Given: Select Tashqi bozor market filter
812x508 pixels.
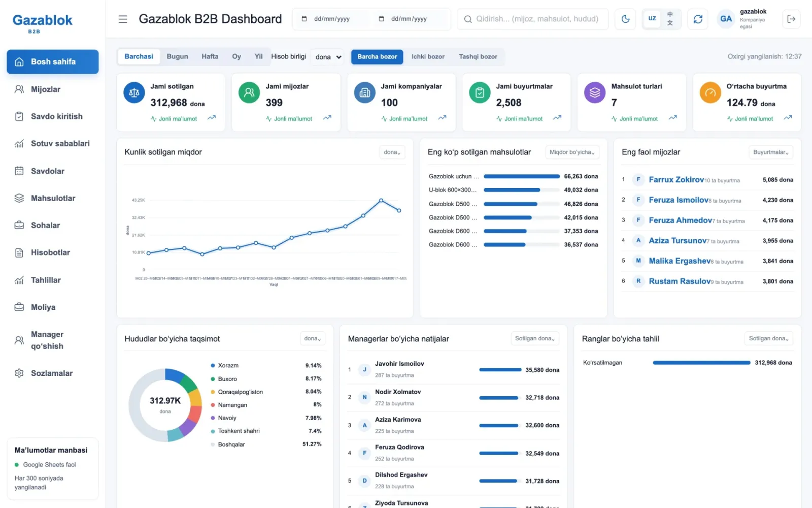Looking at the screenshot, I should click(478, 57).
